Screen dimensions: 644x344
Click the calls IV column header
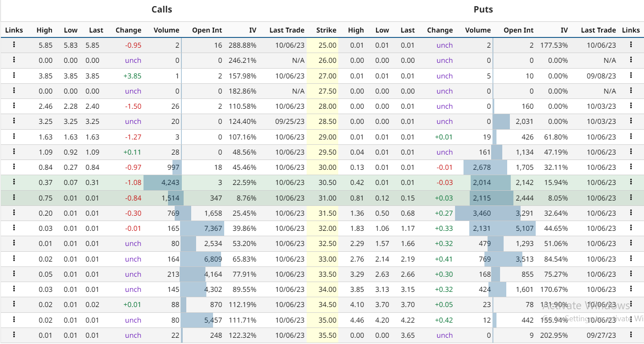click(252, 30)
